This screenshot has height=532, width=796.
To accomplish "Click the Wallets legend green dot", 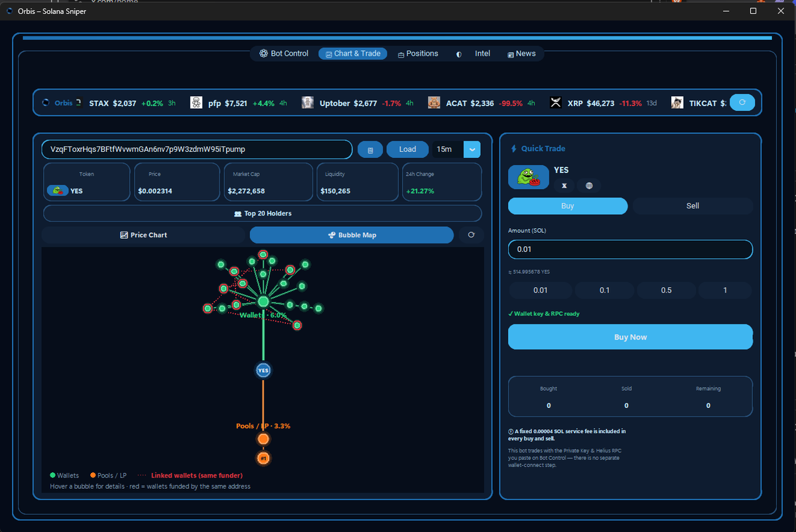I will point(52,476).
